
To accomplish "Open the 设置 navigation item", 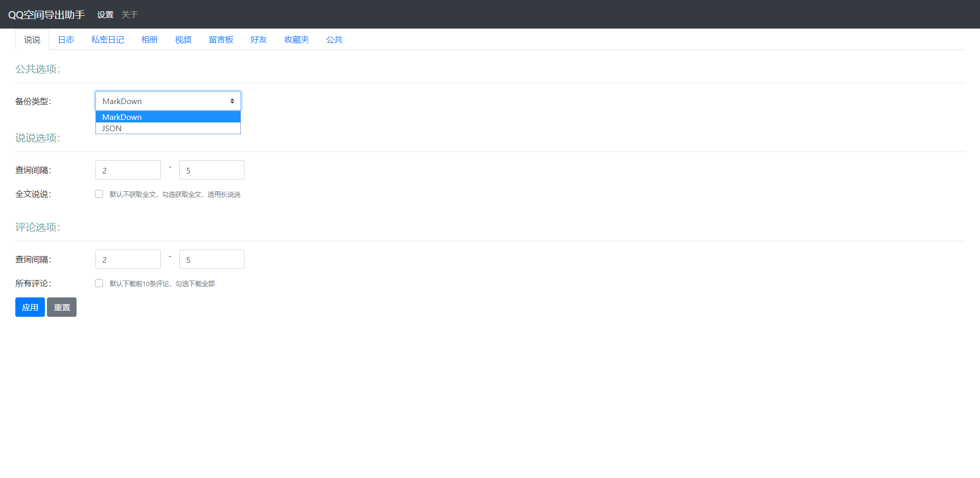I will (105, 15).
